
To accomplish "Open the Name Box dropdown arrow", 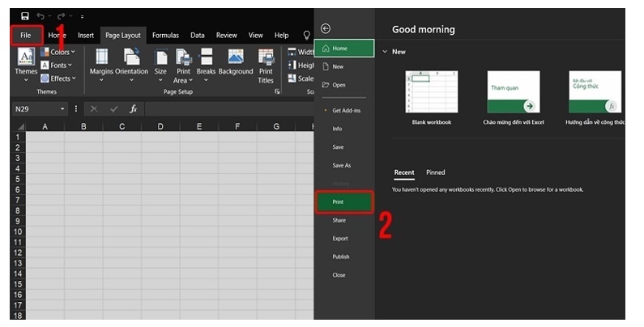I will point(62,108).
